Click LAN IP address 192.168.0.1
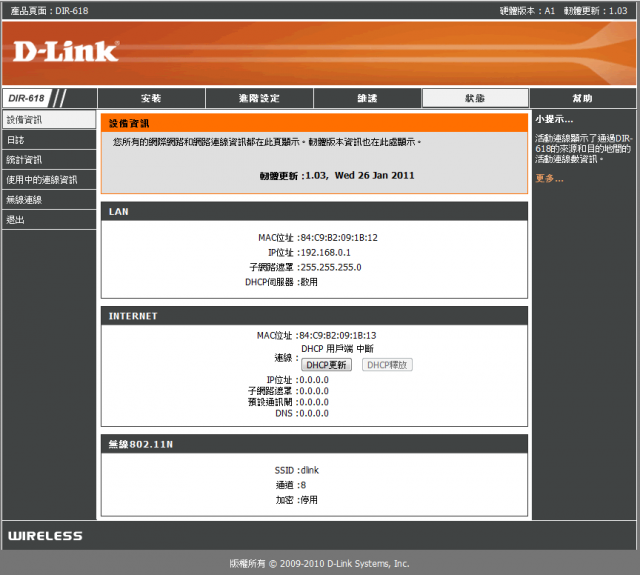Viewport: 640px width, 575px height. click(x=325, y=253)
